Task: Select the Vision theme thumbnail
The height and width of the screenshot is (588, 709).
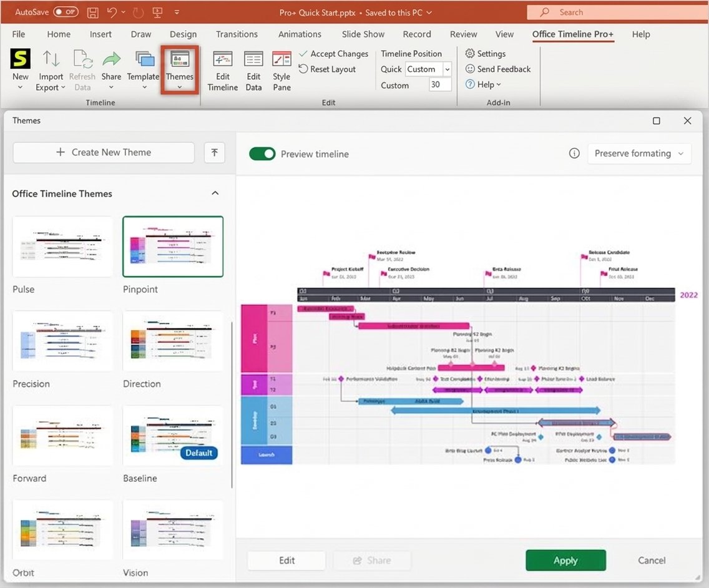Action: coord(173,530)
